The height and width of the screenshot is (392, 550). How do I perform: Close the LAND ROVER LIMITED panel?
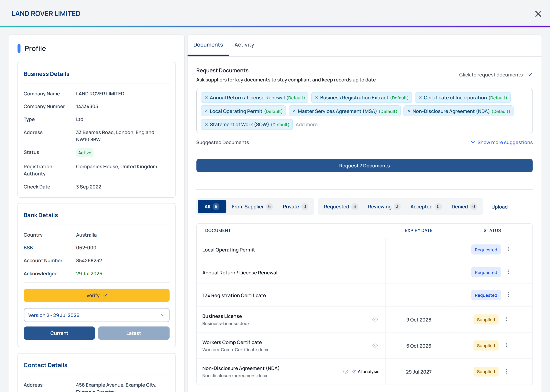click(x=538, y=14)
